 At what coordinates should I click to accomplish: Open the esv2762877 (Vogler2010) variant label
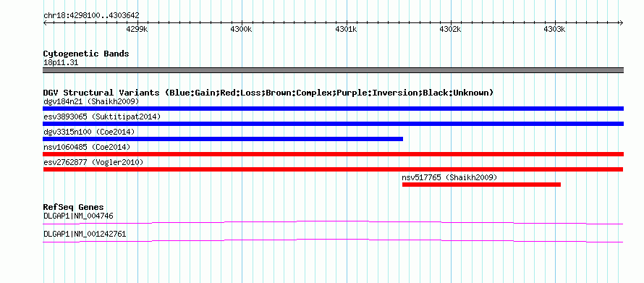pyautogui.click(x=93, y=162)
